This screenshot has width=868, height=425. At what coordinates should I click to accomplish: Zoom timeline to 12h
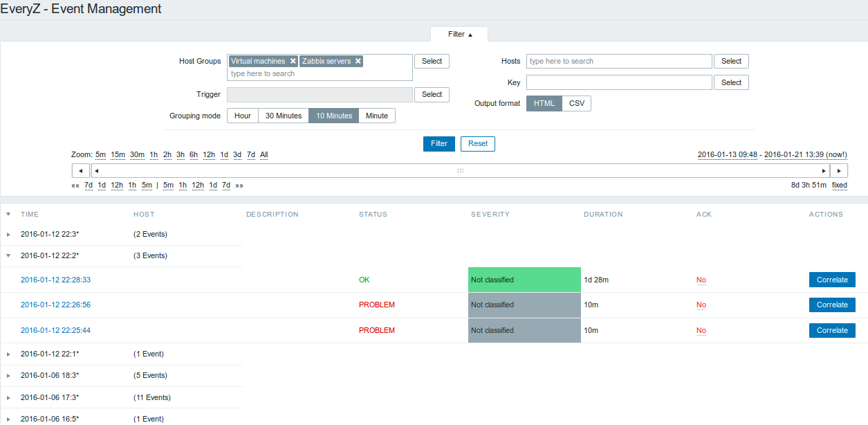tap(209, 155)
